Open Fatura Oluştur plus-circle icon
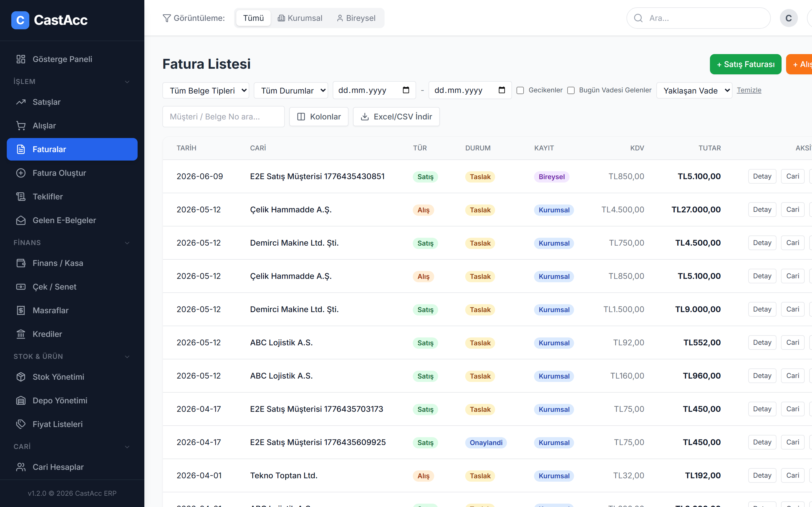The width and height of the screenshot is (812, 507). point(21,173)
